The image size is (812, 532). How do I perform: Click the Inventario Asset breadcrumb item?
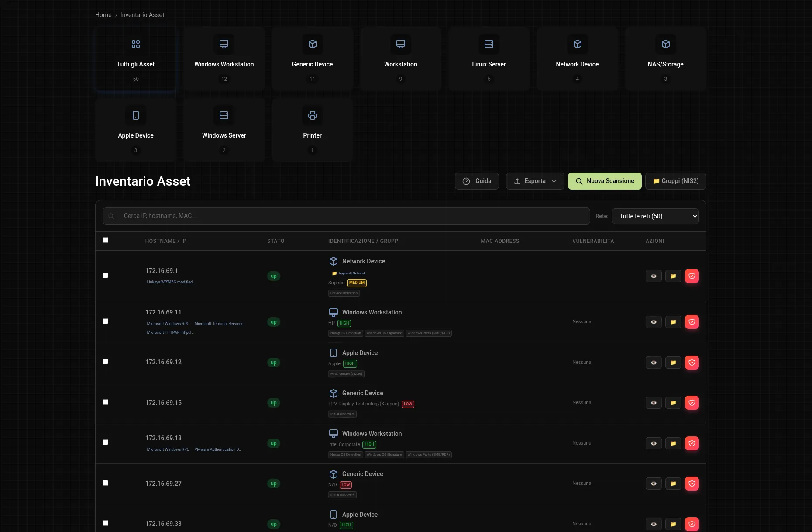[x=142, y=14]
